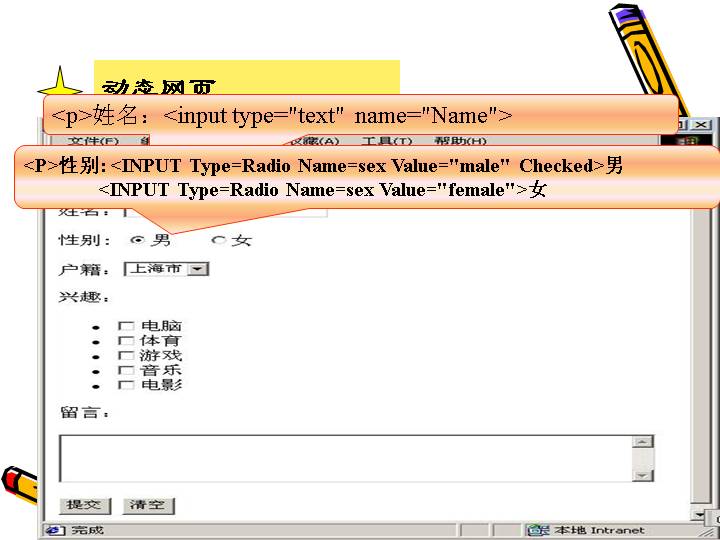Click the textarea scrollbar down arrow
The height and width of the screenshot is (540, 720).
pos(643,475)
